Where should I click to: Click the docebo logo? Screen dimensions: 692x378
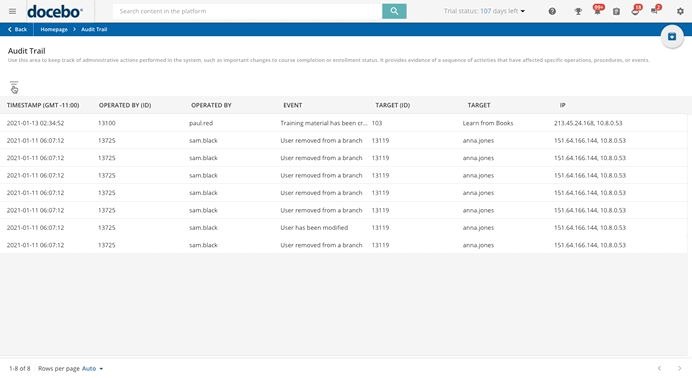[x=55, y=11]
